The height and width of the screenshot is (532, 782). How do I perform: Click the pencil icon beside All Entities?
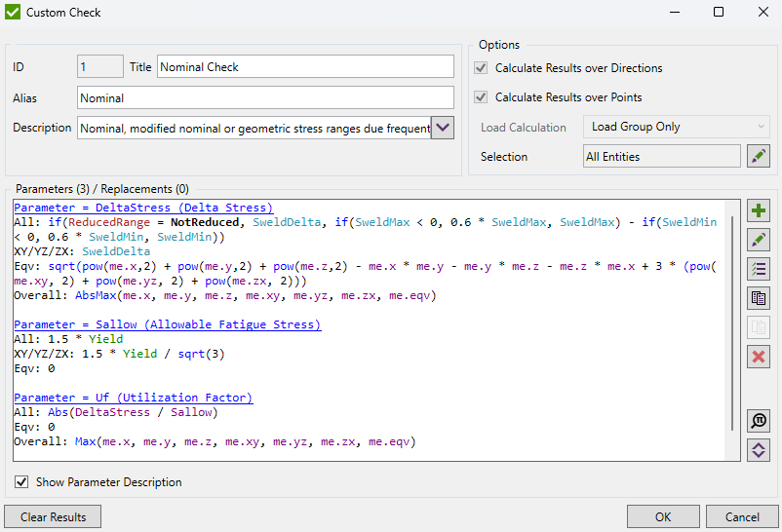[758, 156]
